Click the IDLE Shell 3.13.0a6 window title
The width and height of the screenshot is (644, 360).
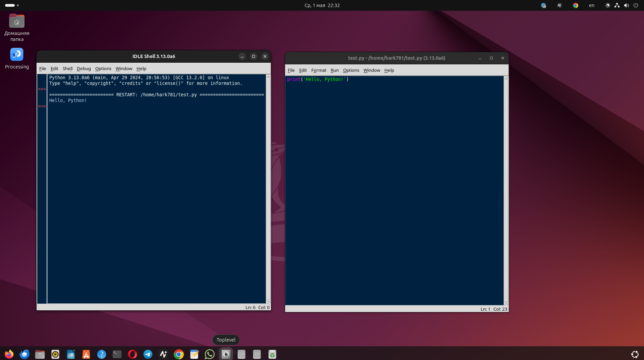154,56
